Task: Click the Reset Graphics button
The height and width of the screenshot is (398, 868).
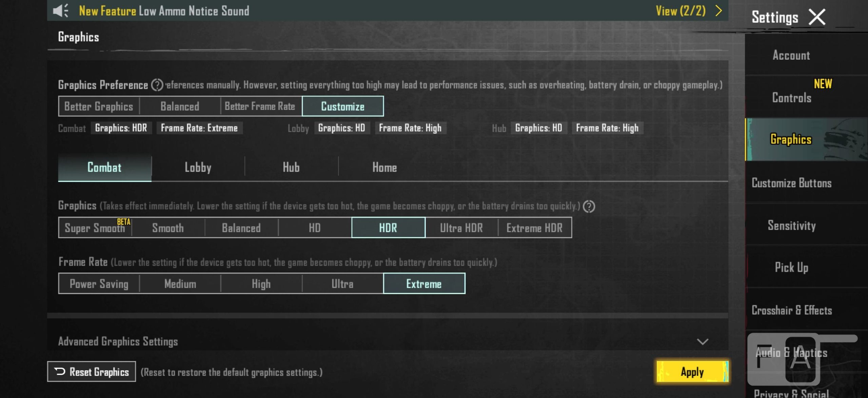Action: point(92,372)
